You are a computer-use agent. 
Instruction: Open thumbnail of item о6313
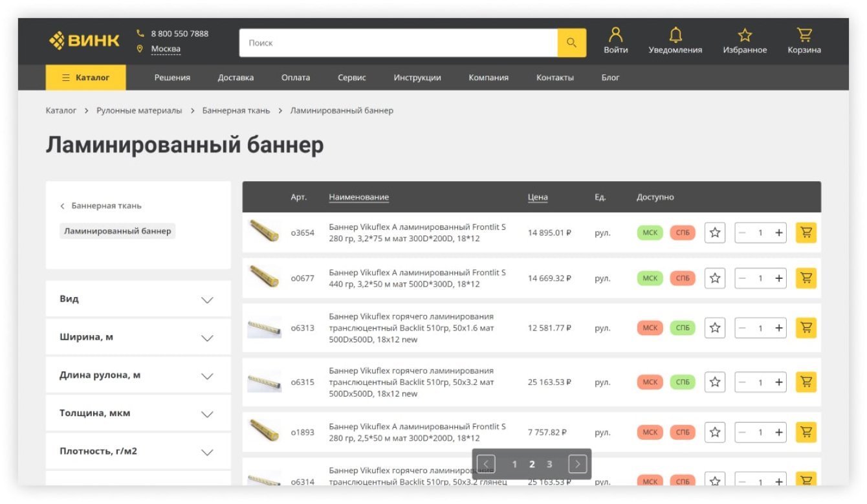pyautogui.click(x=265, y=328)
